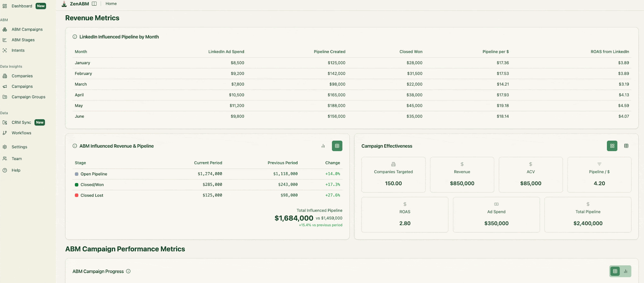Open Campaigns under Data Insights
Viewport: 644px width, 283px height.
pyautogui.click(x=22, y=86)
